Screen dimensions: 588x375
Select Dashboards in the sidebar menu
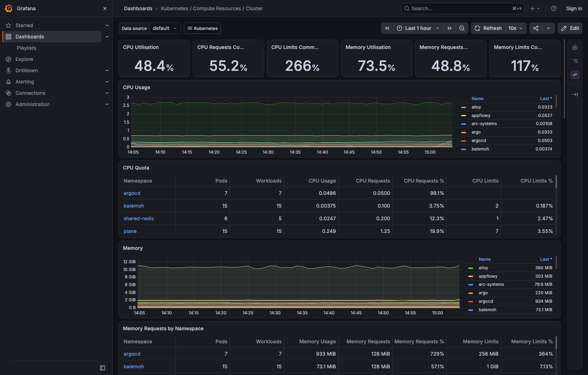point(52,37)
